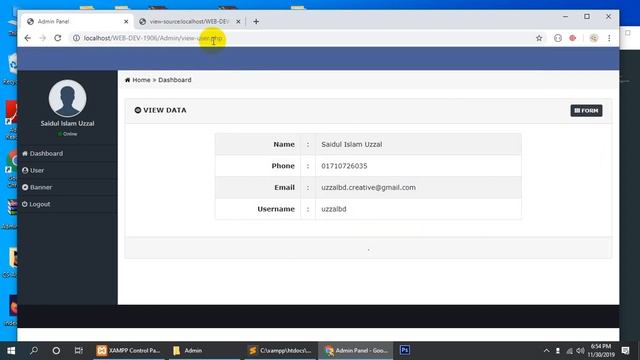Click the Username label cell

tap(258, 209)
